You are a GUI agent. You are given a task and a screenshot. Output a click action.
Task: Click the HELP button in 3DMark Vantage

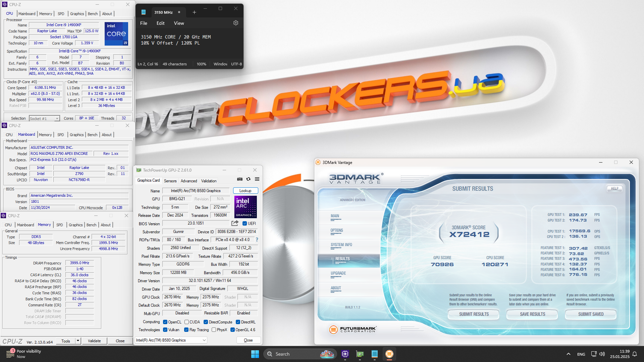pos(614,189)
